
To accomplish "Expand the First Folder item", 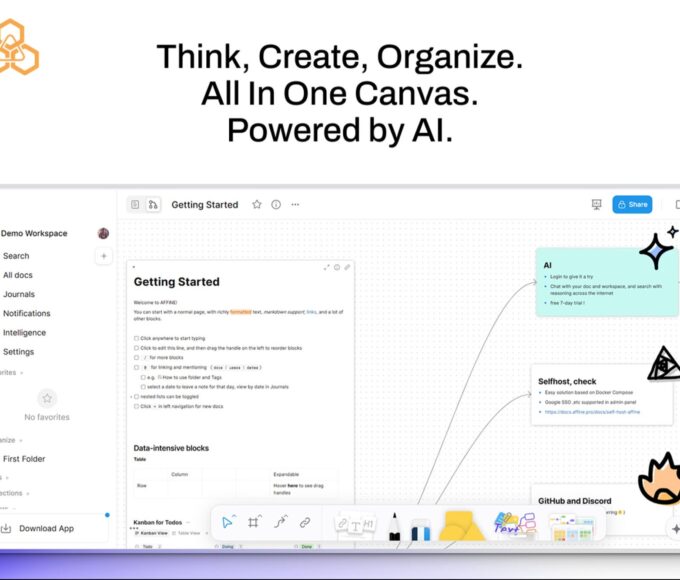I will coord(24,458).
